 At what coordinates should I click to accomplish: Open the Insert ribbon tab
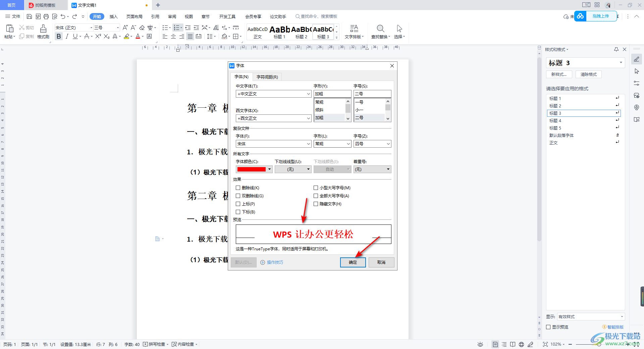(114, 16)
